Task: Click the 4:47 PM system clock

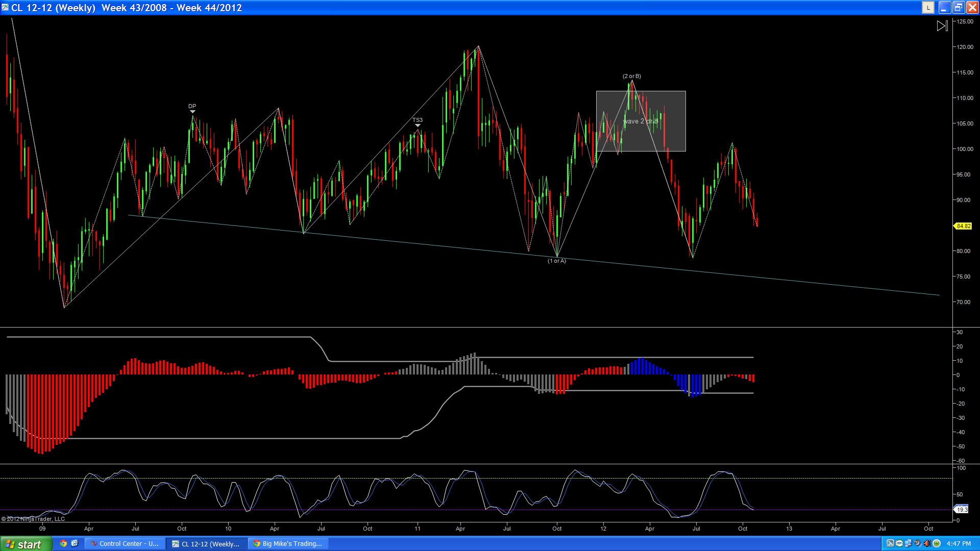Action: [x=959, y=544]
